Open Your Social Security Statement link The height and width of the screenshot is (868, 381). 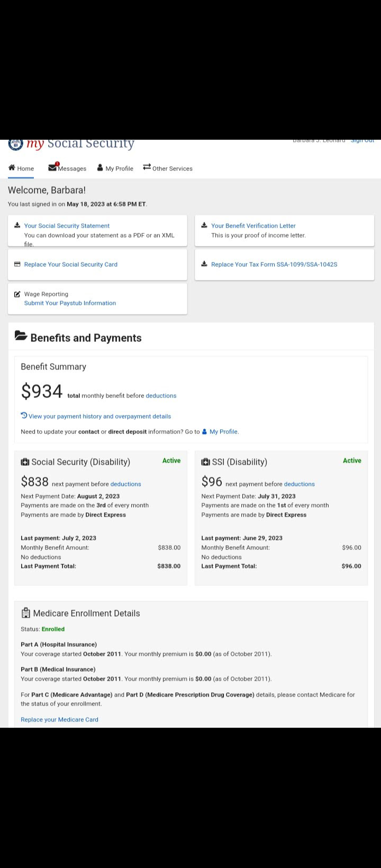pos(67,225)
